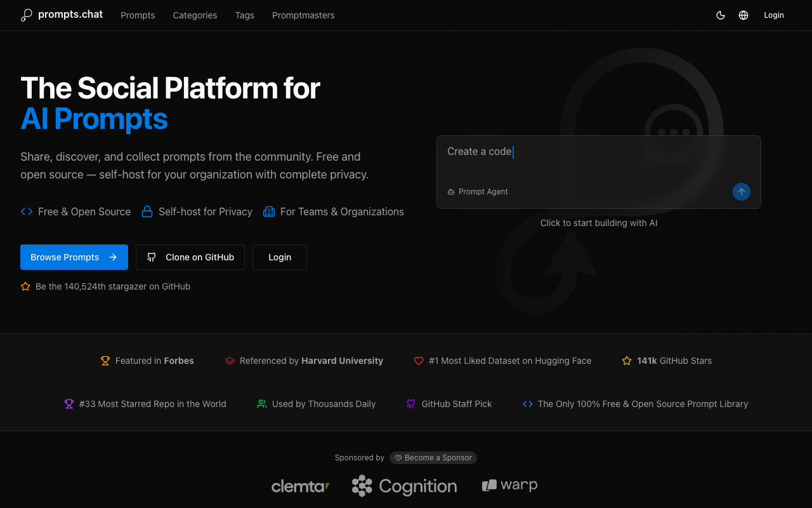Open the Promptmasters page
812x508 pixels.
303,15
